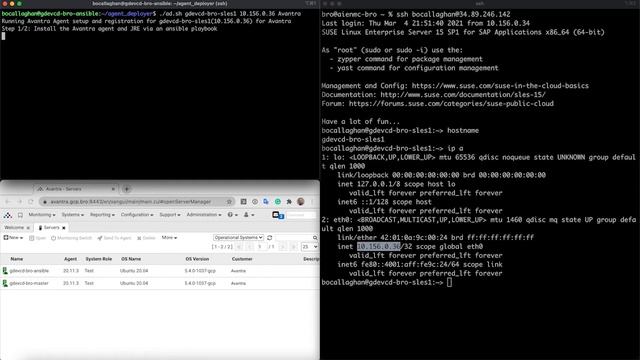Click the page number field
The width and height of the screenshot is (640, 360).
click(x=260, y=247)
